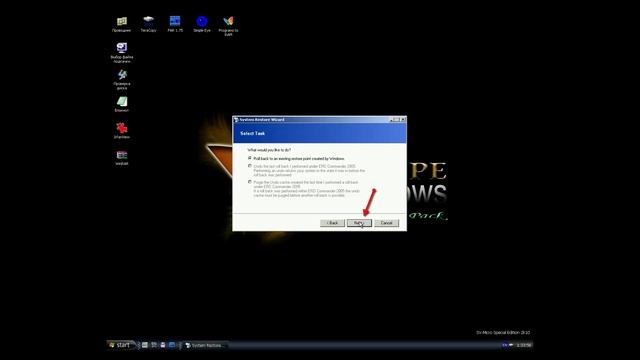
Task: Open the FAR 1.75 desktop icon
Action: click(x=175, y=24)
